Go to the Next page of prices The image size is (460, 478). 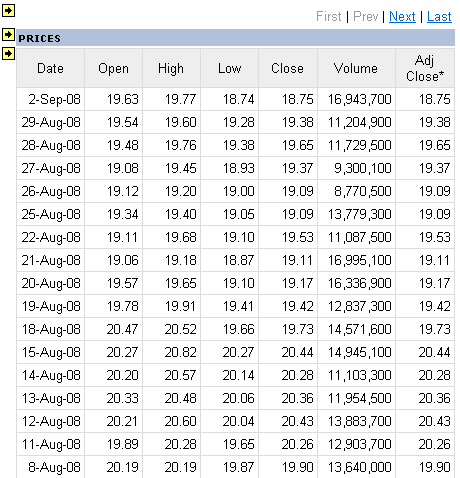pos(402,16)
